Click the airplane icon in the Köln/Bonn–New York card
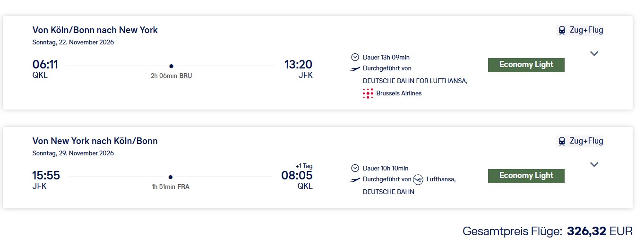 355,69
